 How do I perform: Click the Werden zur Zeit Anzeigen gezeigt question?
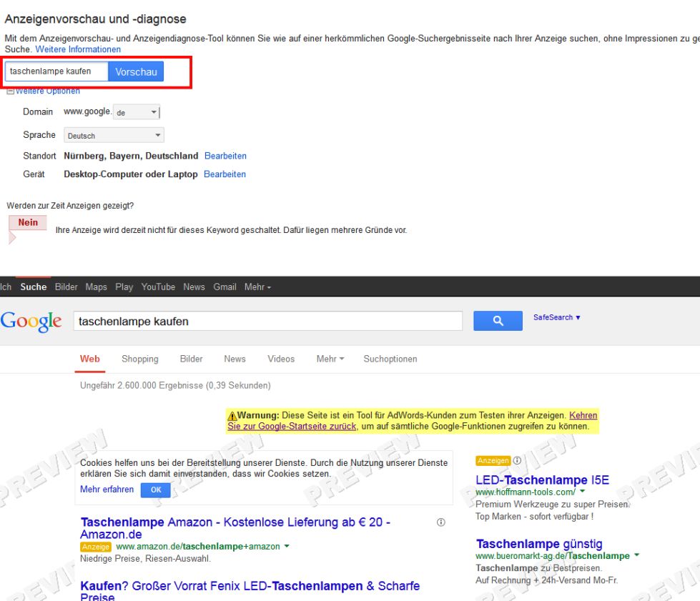pos(70,206)
